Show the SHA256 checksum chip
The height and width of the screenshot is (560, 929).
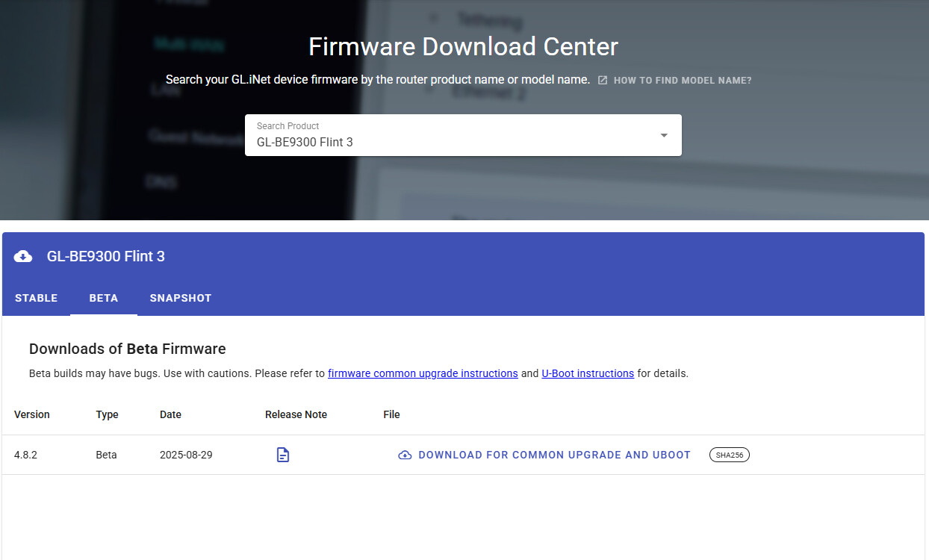pos(729,455)
